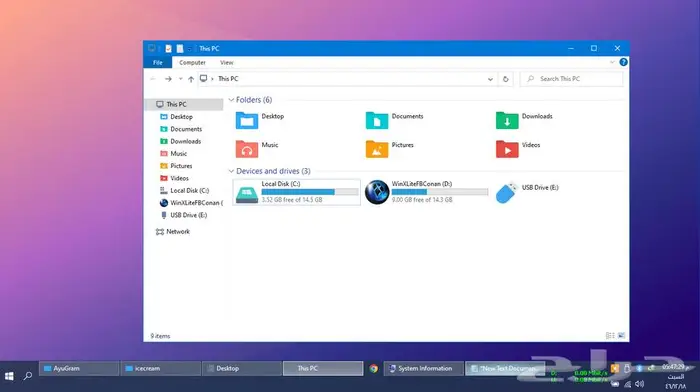
Task: Open the Customize Quick Access Toolbar dropdown
Action: pos(190,49)
